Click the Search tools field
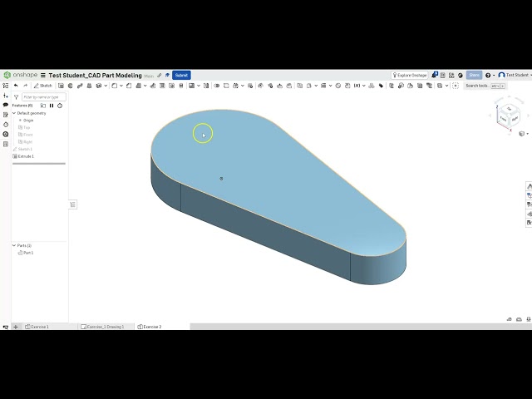The width and height of the screenshot is (532, 399). pos(485,86)
